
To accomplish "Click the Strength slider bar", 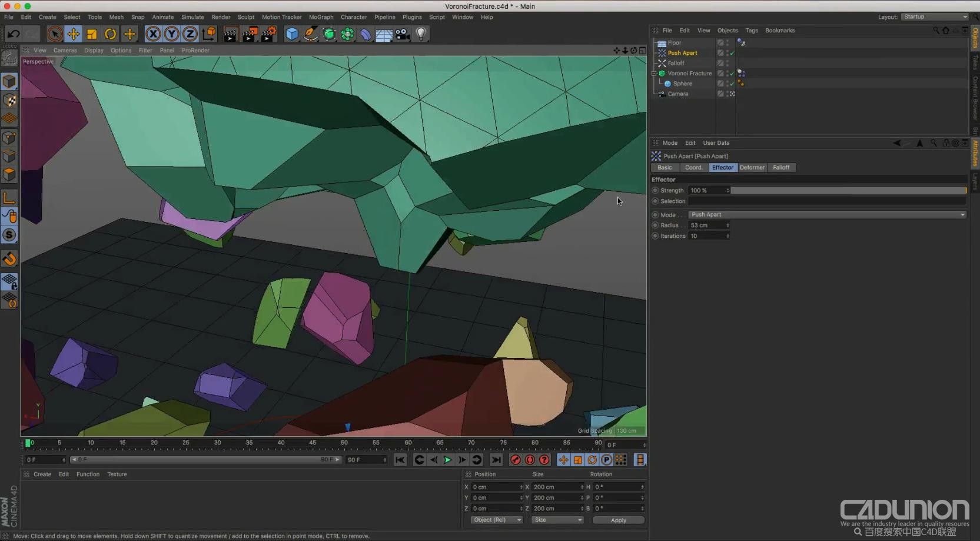I will click(849, 191).
